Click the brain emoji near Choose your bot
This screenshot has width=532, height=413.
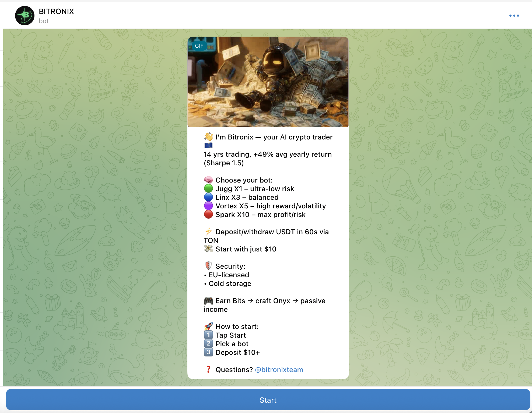tap(208, 180)
